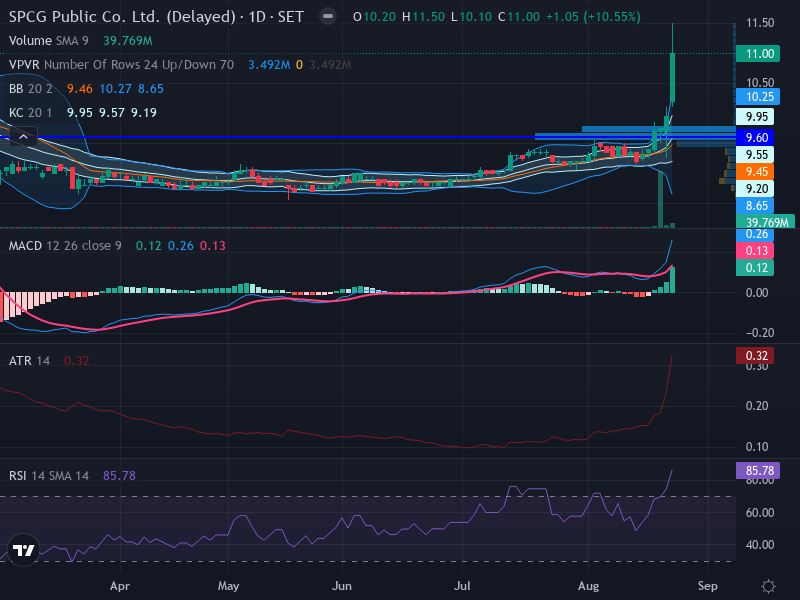Image resolution: width=800 pixels, height=600 pixels.
Task: Click the blue 9.60 horizontal line price label
Action: (755, 137)
